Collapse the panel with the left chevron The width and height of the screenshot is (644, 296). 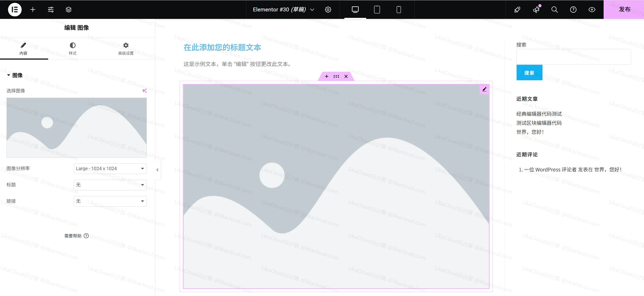[157, 170]
